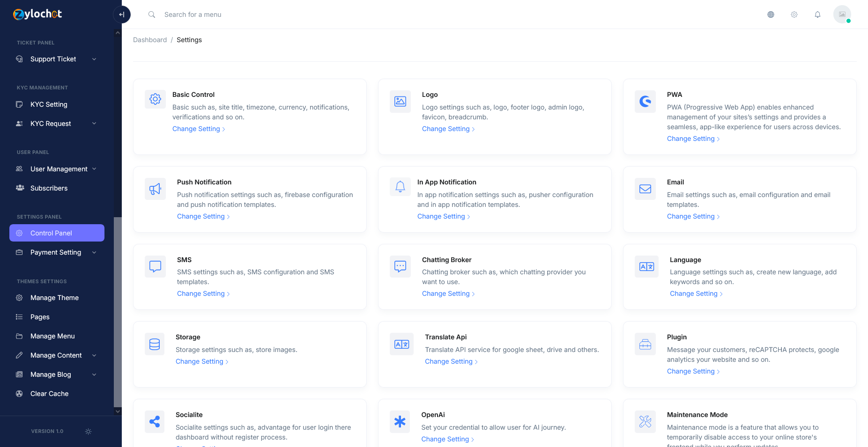868x447 pixels.
Task: Open Manage Menu in the sidebar
Action: pos(57,336)
